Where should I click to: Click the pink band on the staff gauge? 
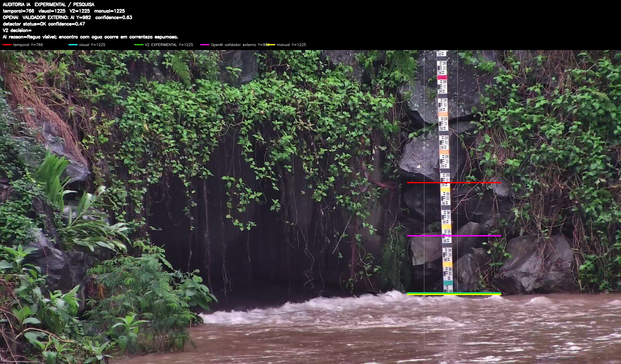click(x=442, y=77)
